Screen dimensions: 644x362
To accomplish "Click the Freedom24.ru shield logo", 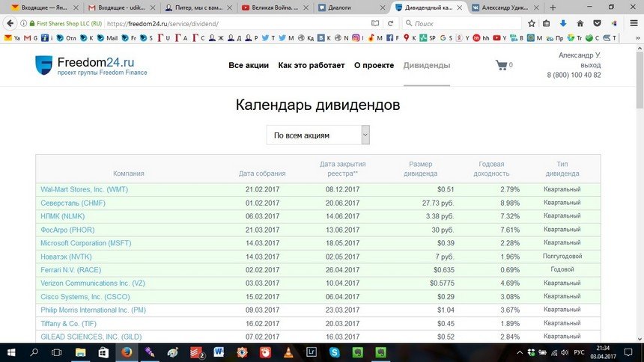I will (43, 65).
